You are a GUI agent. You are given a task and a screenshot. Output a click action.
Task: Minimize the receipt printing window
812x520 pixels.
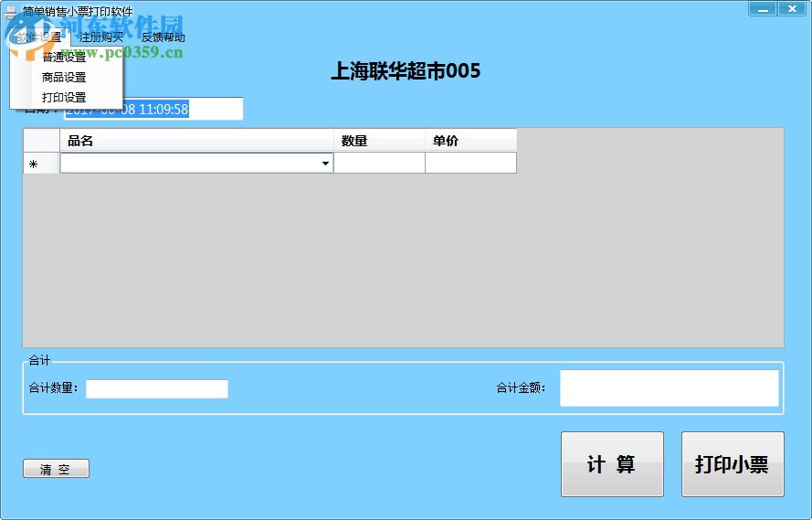coord(763,9)
